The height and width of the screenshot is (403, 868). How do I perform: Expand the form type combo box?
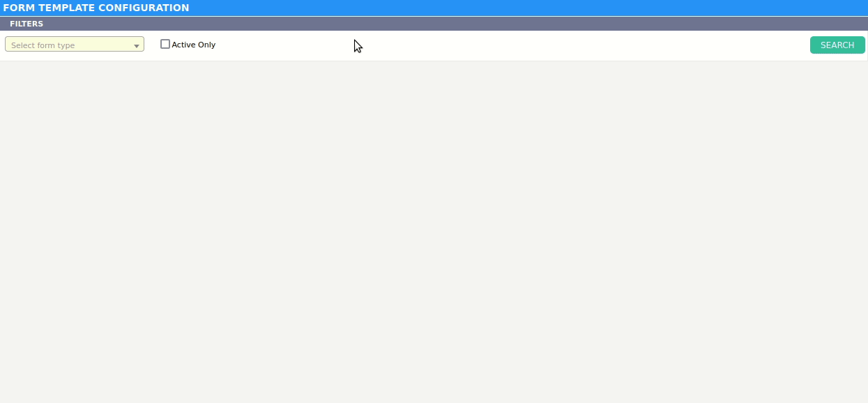(75, 45)
